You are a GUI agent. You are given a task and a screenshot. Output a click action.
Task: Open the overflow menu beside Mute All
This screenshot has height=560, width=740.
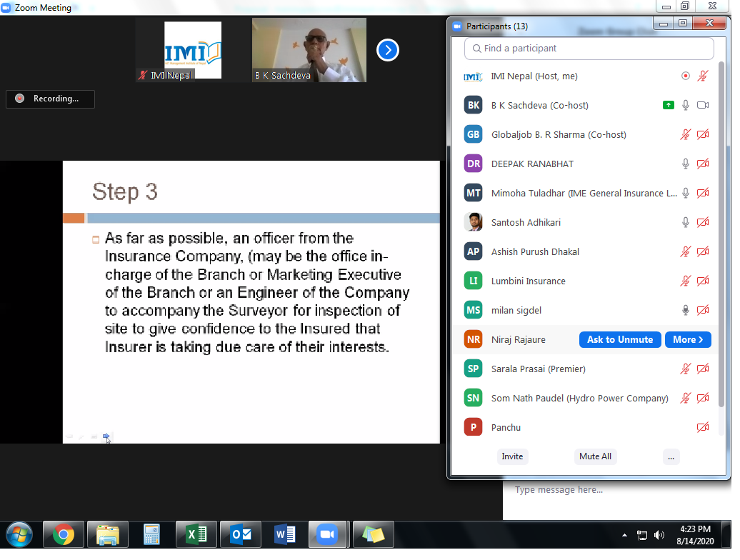click(x=671, y=456)
